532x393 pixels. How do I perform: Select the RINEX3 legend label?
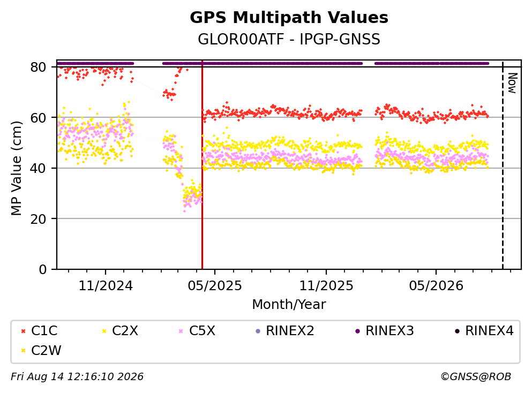pos(389,331)
